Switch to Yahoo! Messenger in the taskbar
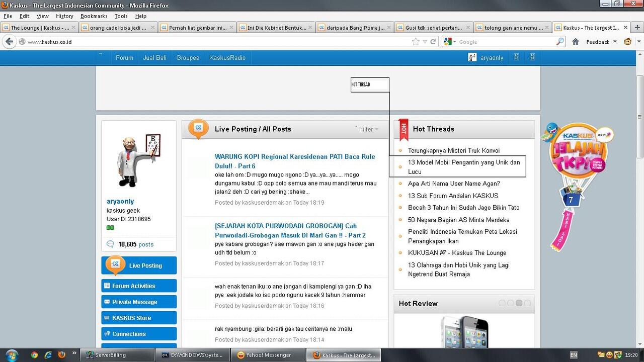The width and height of the screenshot is (644, 362). (268, 355)
